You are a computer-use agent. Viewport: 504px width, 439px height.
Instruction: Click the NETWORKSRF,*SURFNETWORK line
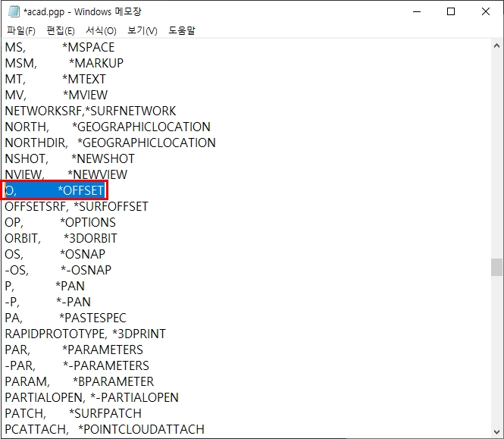[x=91, y=111]
